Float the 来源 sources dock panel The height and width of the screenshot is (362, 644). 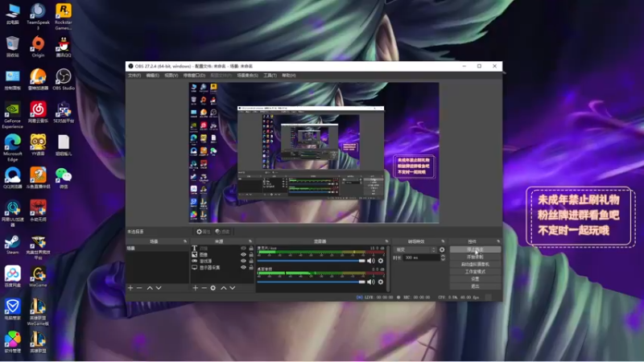pos(250,241)
